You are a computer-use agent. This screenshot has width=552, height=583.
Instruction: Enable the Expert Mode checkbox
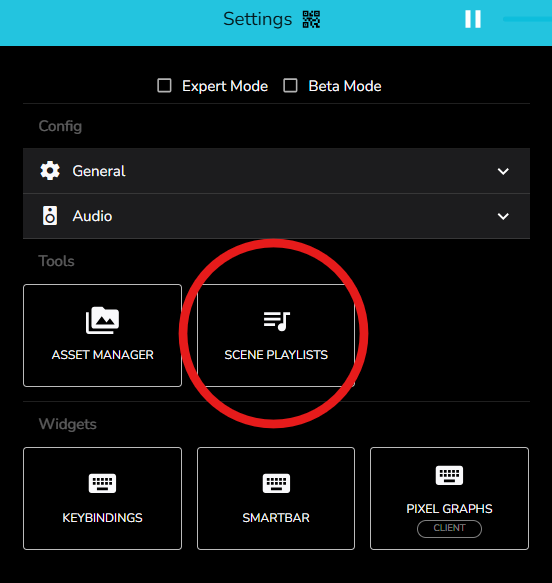click(x=164, y=85)
